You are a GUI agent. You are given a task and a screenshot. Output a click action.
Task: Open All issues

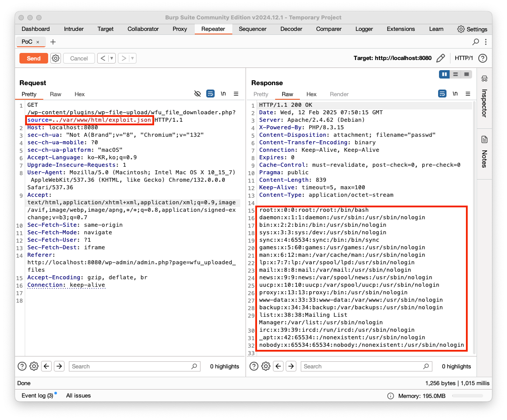[x=78, y=395]
